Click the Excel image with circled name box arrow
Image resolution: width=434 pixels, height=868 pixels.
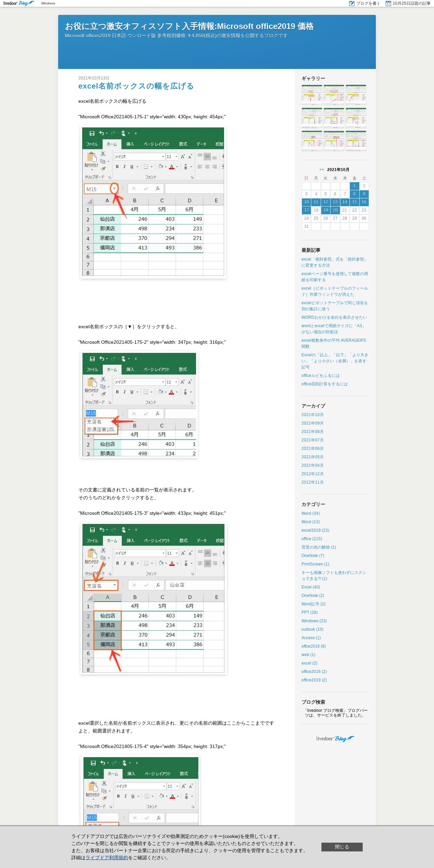pos(153,202)
